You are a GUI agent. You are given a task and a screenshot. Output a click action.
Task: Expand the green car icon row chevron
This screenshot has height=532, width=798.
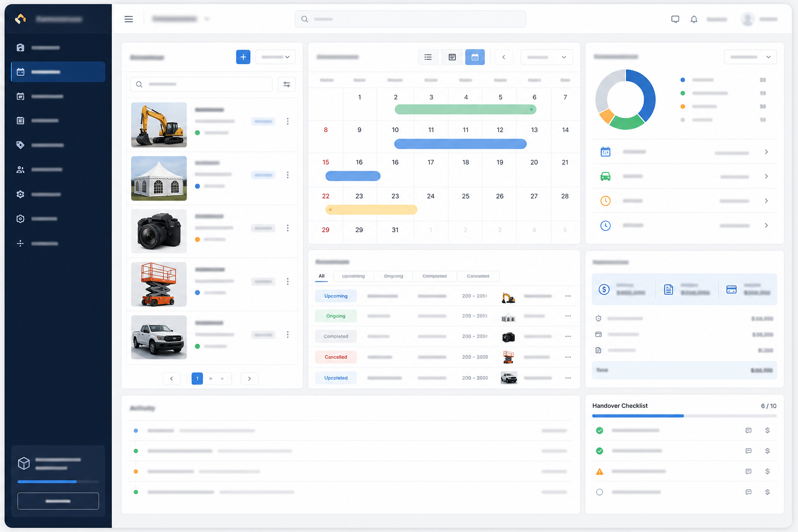pos(766,177)
